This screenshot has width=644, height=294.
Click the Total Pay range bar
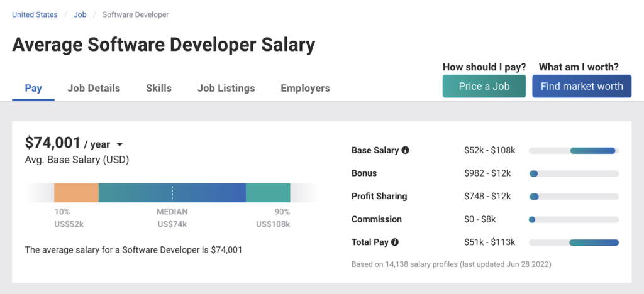574,242
